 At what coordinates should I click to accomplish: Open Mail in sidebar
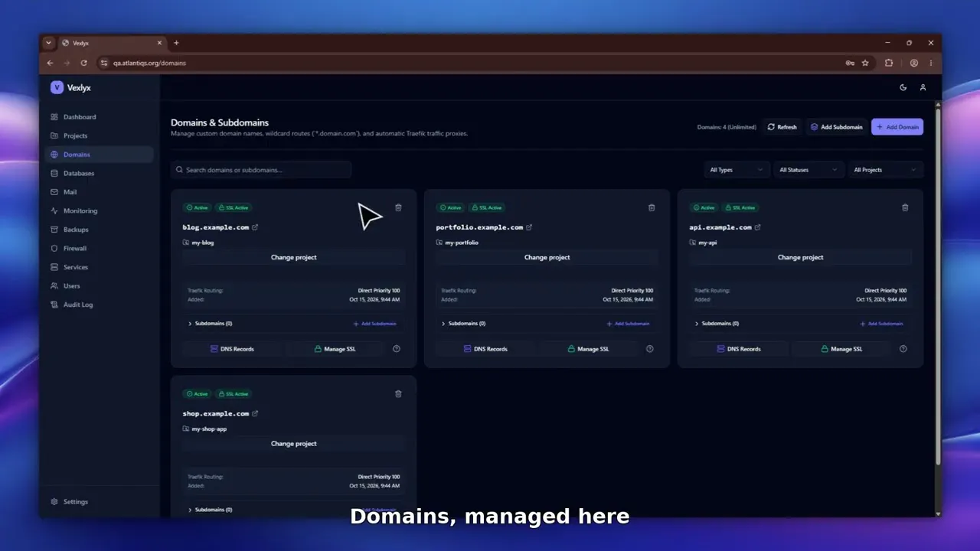click(x=99, y=192)
